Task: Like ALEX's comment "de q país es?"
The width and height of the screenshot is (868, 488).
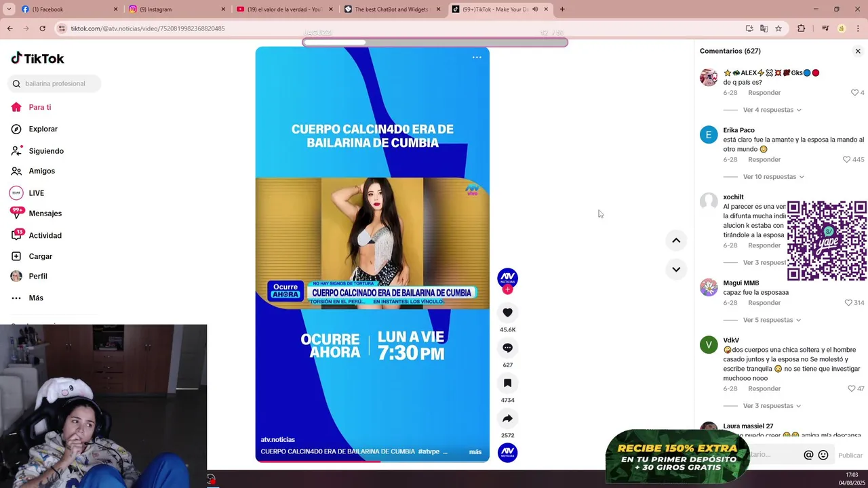Action: point(854,93)
